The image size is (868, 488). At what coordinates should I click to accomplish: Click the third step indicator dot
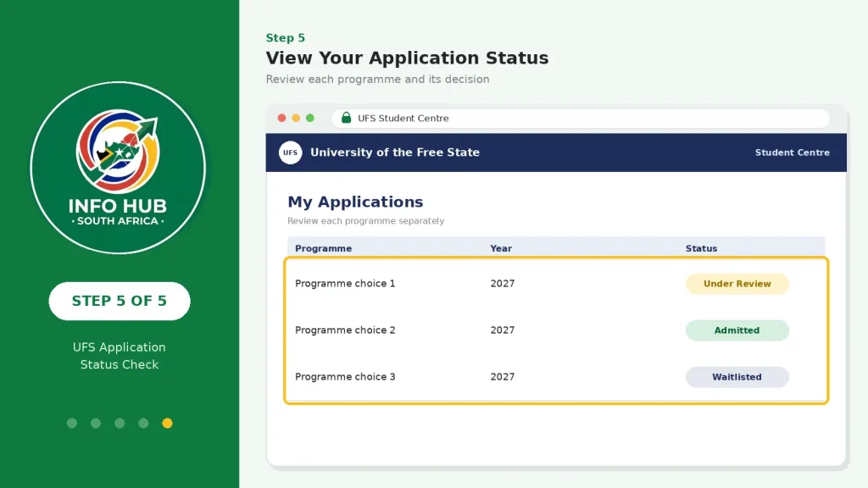pos(120,424)
